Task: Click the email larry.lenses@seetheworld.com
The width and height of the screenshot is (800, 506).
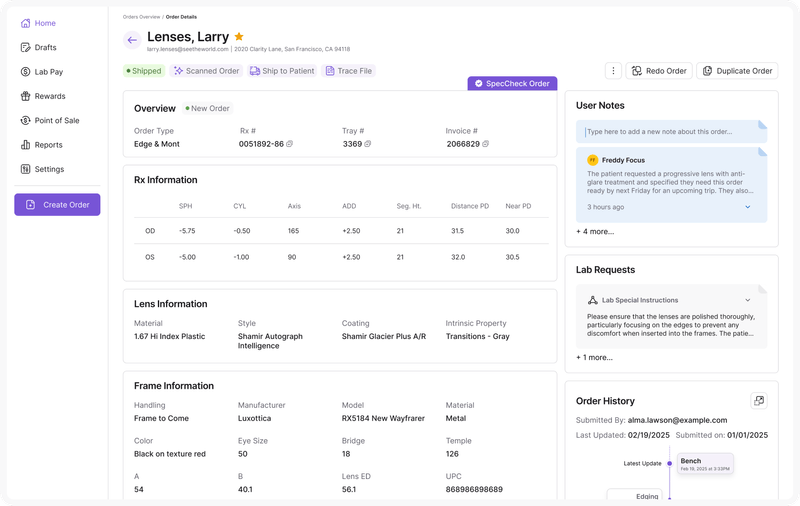Action: point(188,49)
